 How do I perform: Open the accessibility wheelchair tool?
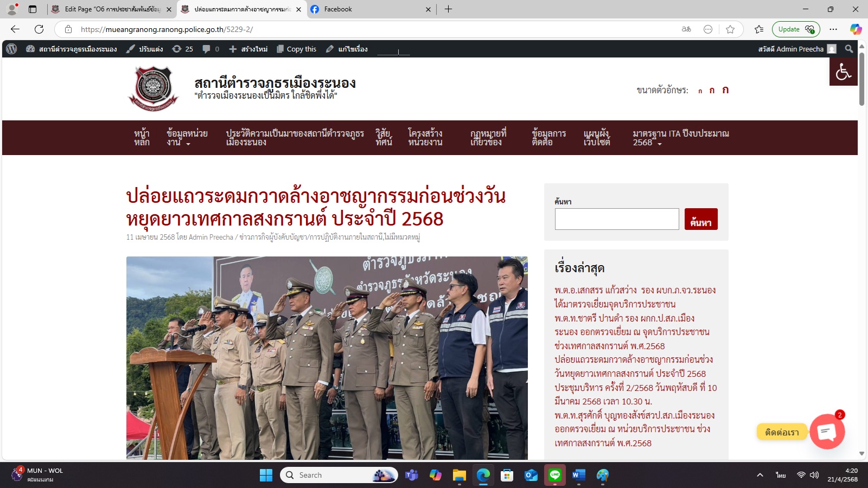pos(843,72)
